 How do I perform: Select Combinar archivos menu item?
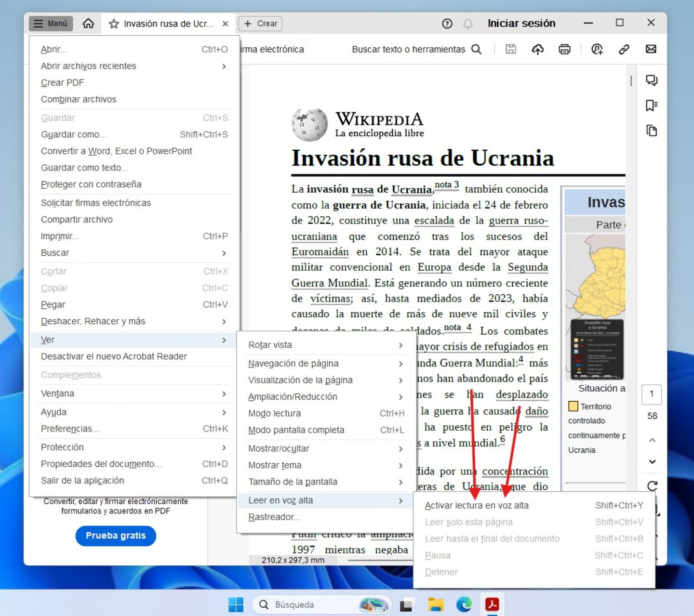[x=134, y=99]
